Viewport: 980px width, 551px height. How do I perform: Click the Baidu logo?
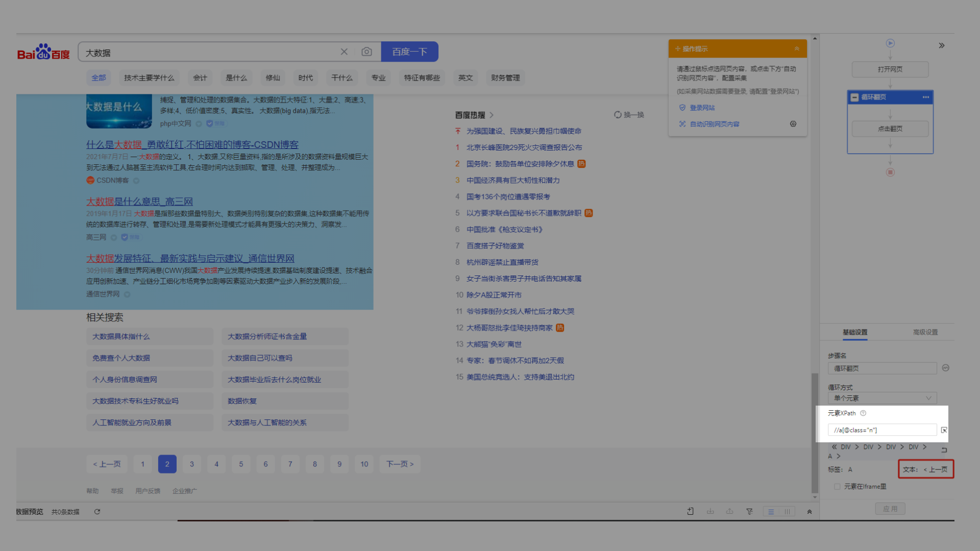pos(43,52)
